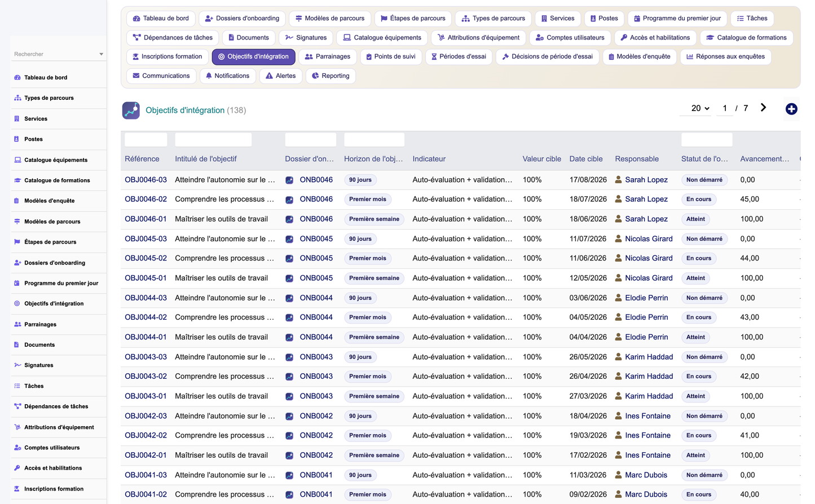This screenshot has width=815, height=504.
Task: Click sidebar Dossiers d'onboarding user-plus icon
Action: [x=17, y=262]
